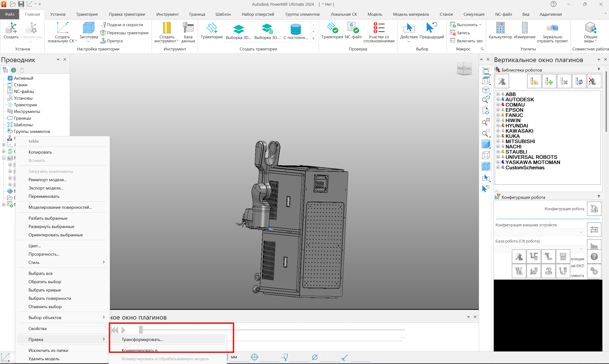Click the Wireframe view cube icon in view toolbar

tap(486, 155)
